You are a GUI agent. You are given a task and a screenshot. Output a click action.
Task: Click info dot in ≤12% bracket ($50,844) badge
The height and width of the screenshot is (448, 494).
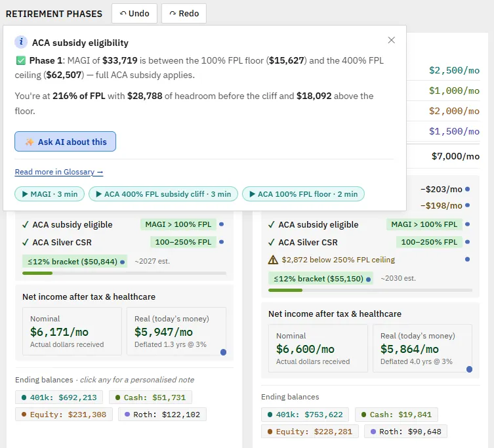(122, 262)
